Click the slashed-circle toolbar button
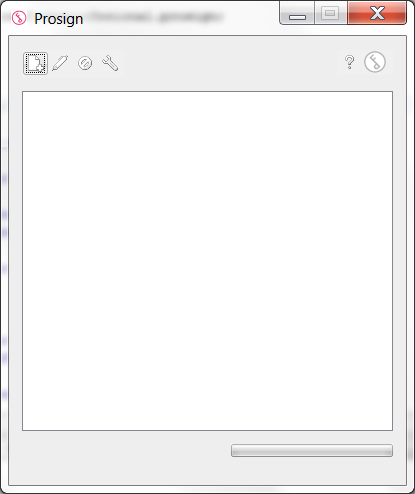This screenshot has height=494, width=415. (x=85, y=63)
